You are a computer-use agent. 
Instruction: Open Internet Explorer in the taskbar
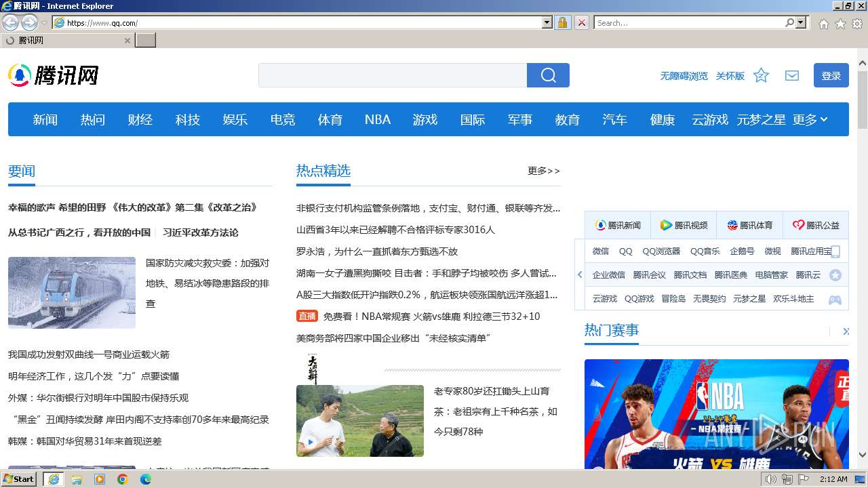tap(54, 479)
